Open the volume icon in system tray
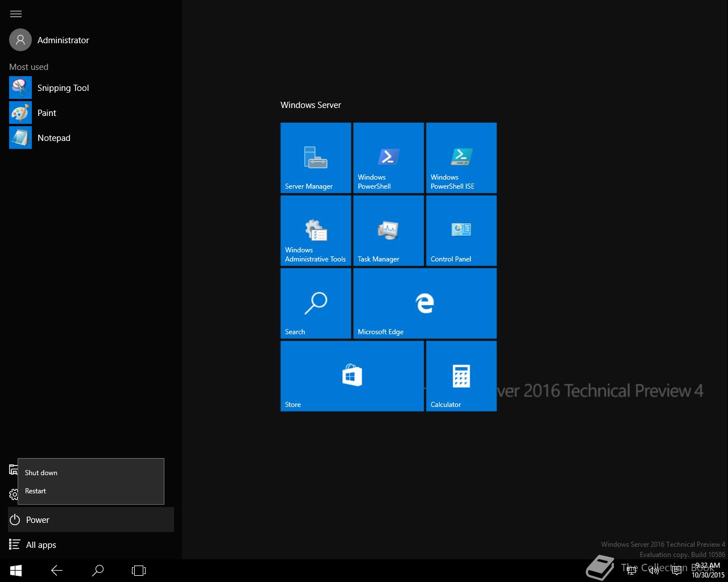The image size is (728, 582). [654, 571]
